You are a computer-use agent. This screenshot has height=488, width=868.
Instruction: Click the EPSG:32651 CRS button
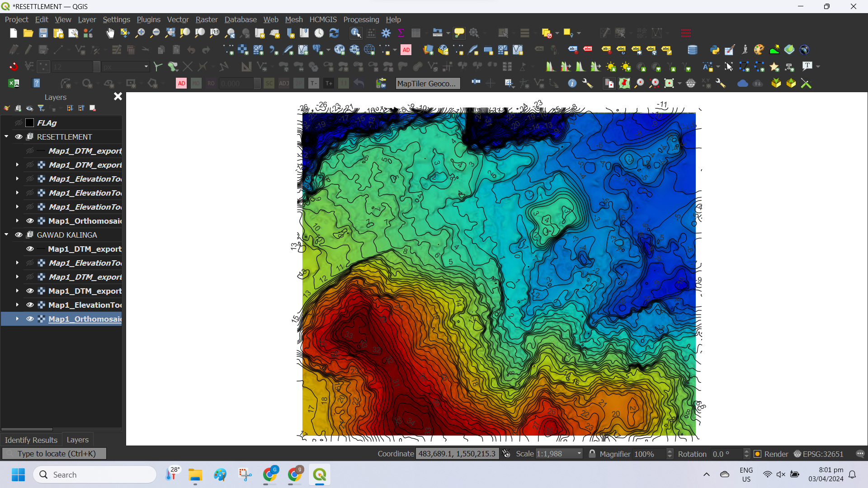coord(818,454)
